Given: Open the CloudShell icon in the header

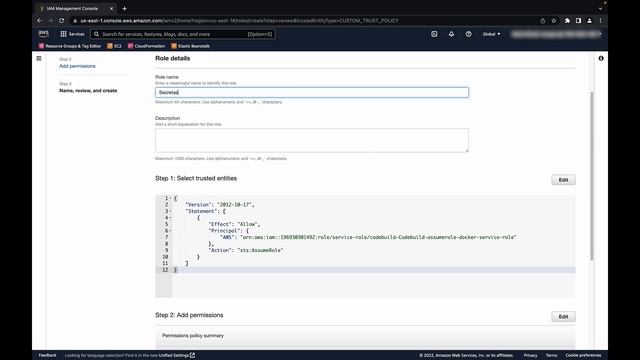Looking at the screenshot, I should pos(434,34).
